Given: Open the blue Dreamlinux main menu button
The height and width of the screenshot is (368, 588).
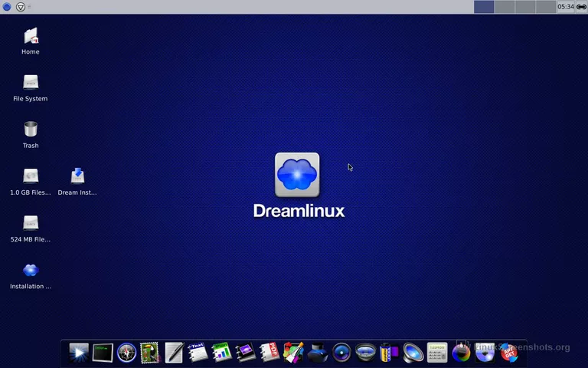Looking at the screenshot, I should 7,7.
